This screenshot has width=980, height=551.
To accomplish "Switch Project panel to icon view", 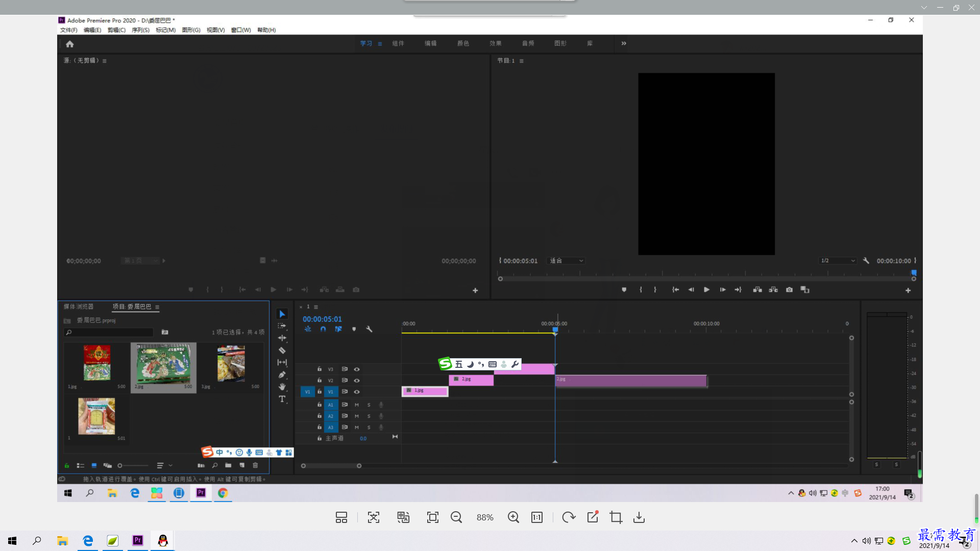I will (94, 465).
